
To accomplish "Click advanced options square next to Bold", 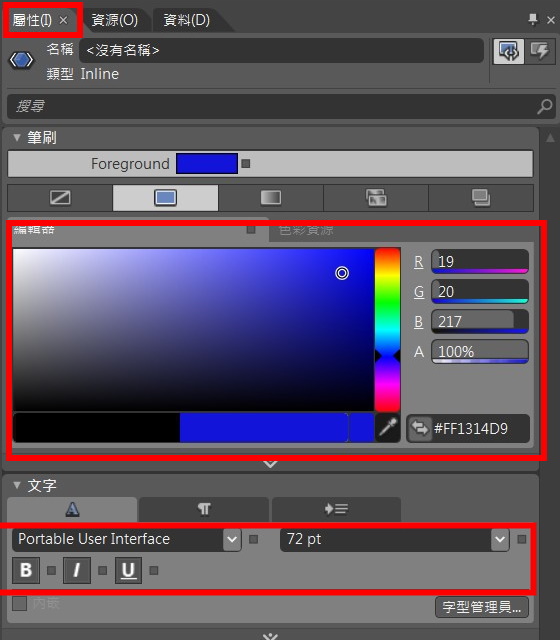I will click(x=51, y=570).
